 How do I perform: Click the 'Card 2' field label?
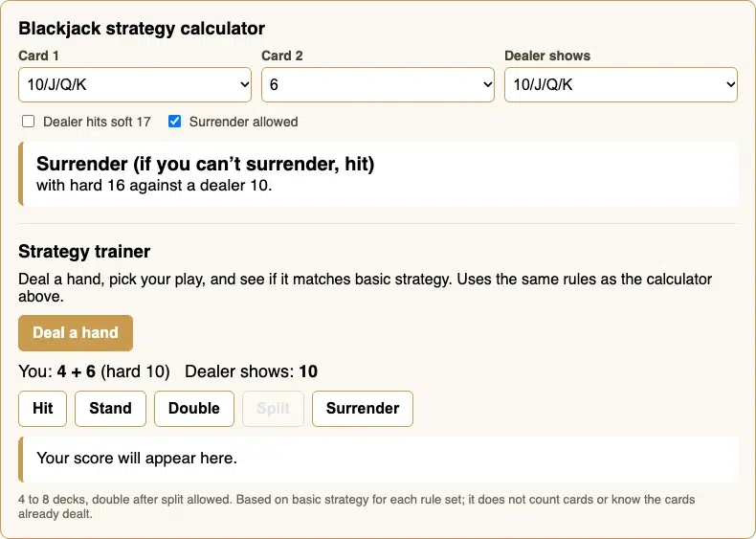tap(282, 56)
